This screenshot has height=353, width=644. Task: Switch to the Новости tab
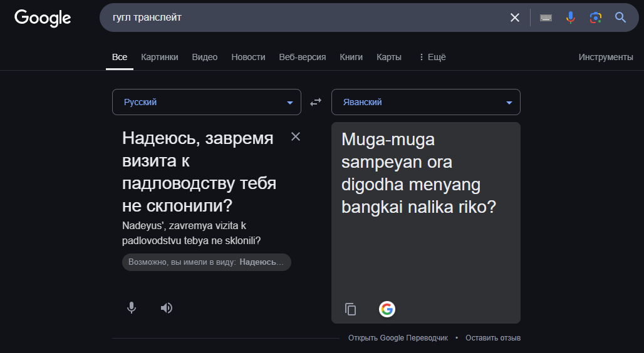248,57
